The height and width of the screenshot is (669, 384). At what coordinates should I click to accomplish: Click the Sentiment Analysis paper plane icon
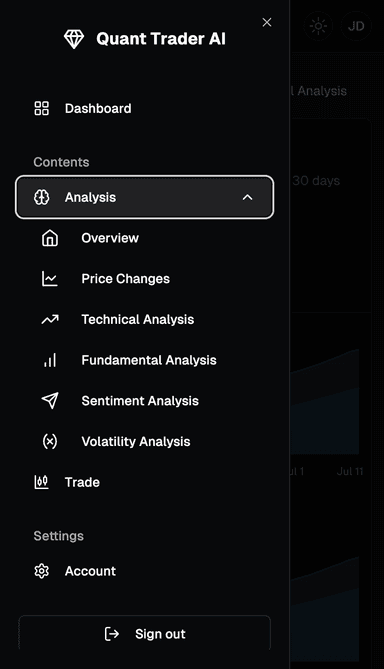pos(50,401)
